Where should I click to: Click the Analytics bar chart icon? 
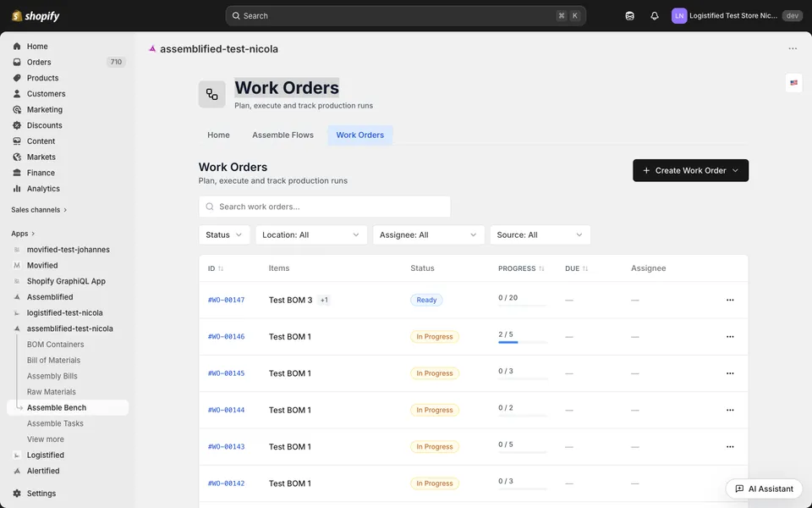[x=17, y=189]
